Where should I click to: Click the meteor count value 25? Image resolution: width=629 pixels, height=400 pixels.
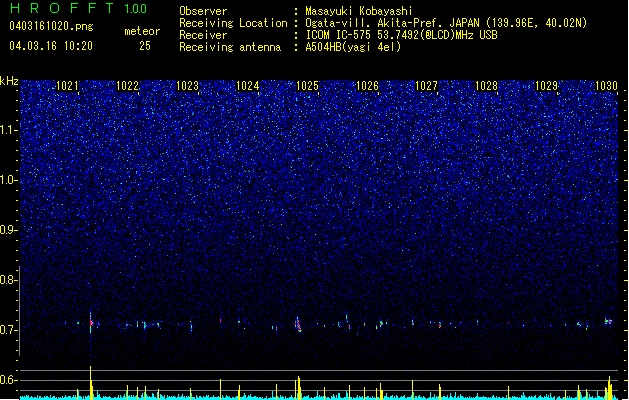click(145, 46)
